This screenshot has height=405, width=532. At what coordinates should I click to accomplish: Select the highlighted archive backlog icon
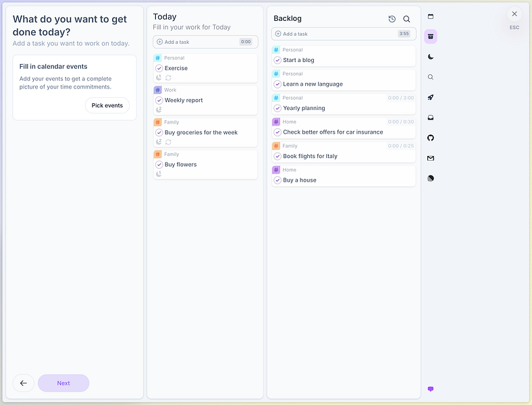click(x=431, y=36)
